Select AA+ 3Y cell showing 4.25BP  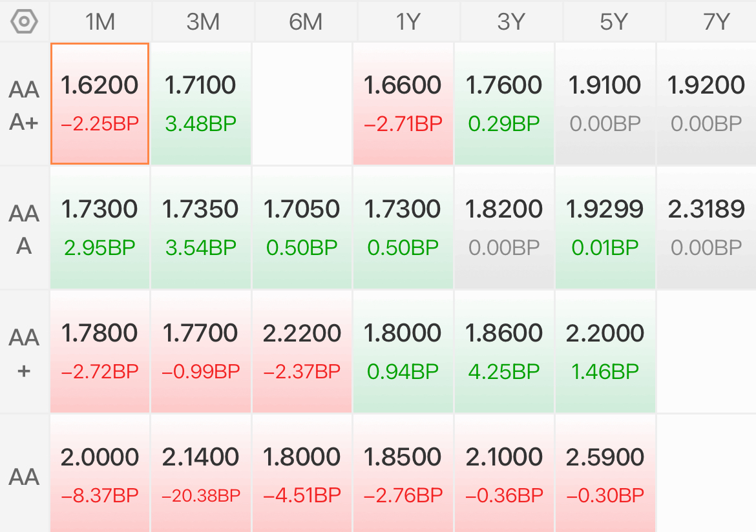tap(504, 352)
